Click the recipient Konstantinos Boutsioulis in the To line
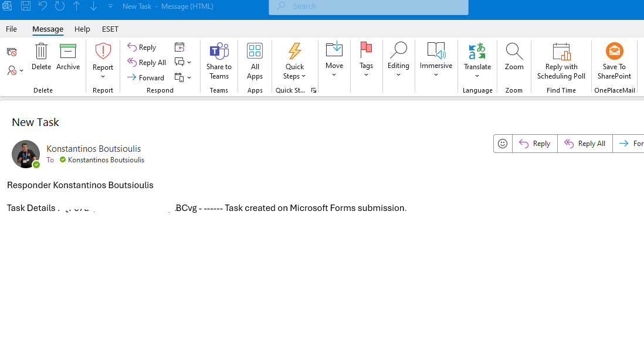644x354 pixels. (x=106, y=160)
